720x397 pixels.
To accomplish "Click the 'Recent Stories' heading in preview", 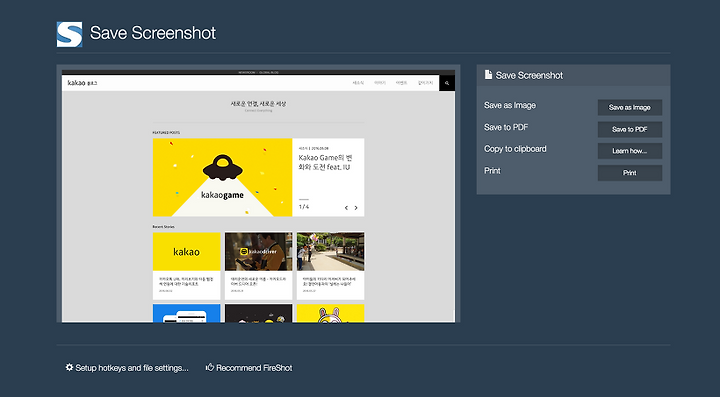I will (x=163, y=227).
